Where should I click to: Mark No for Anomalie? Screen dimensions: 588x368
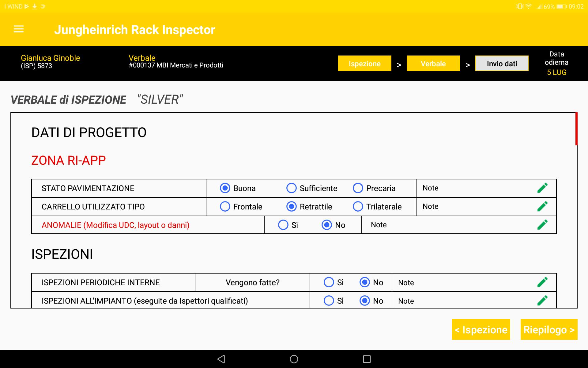tap(327, 225)
